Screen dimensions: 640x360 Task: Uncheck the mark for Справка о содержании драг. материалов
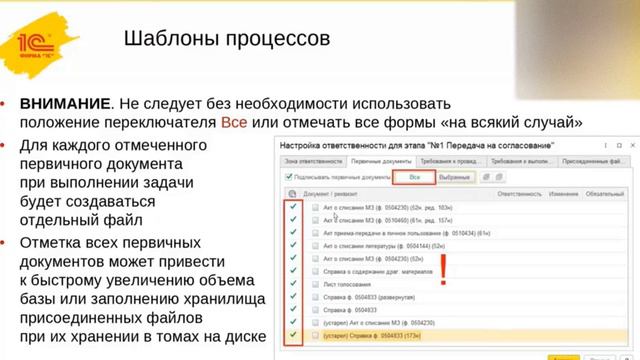[x=293, y=271]
